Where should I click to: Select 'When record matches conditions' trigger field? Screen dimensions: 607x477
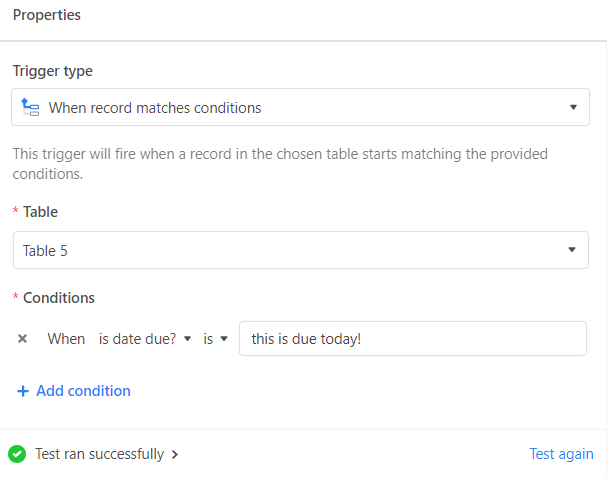point(300,107)
